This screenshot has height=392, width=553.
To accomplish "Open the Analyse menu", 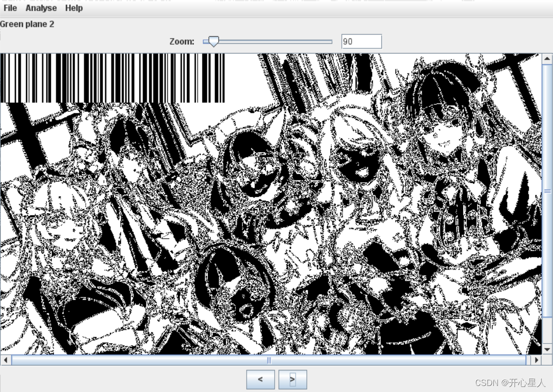I will 41,8.
